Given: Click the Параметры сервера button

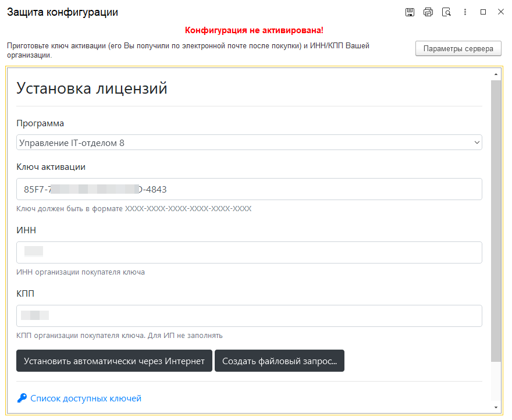Looking at the screenshot, I should (x=457, y=48).
